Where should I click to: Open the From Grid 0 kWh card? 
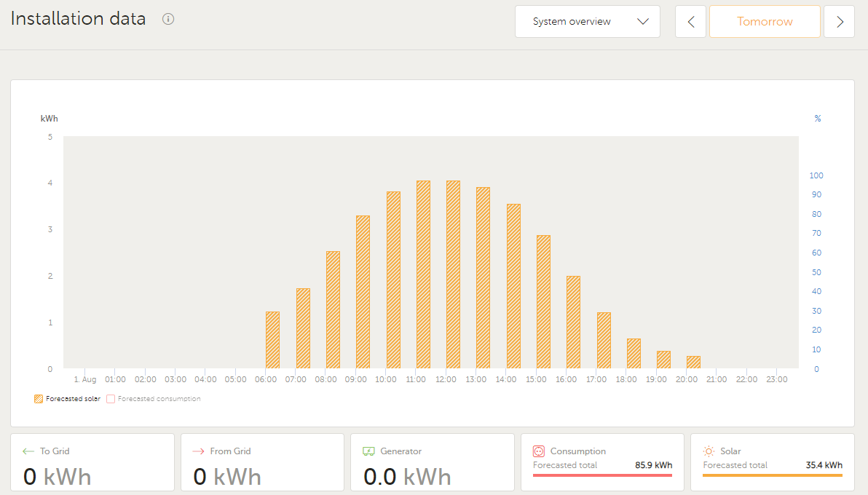click(262, 462)
